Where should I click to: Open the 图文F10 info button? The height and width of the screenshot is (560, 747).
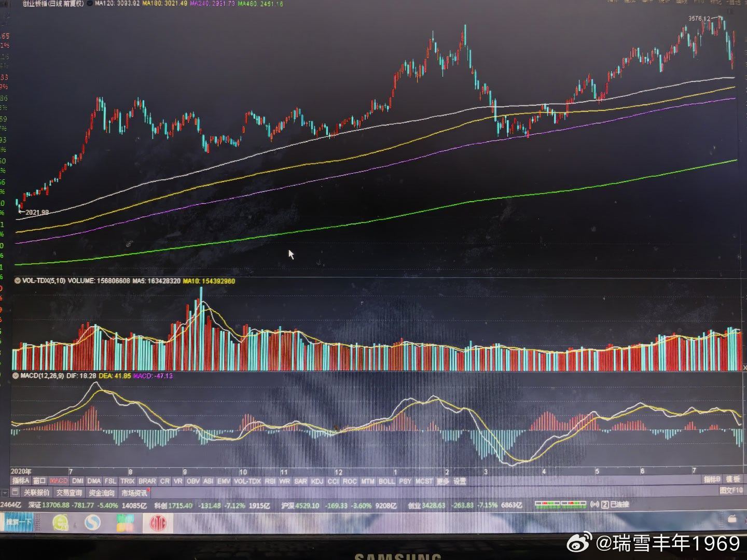click(731, 490)
